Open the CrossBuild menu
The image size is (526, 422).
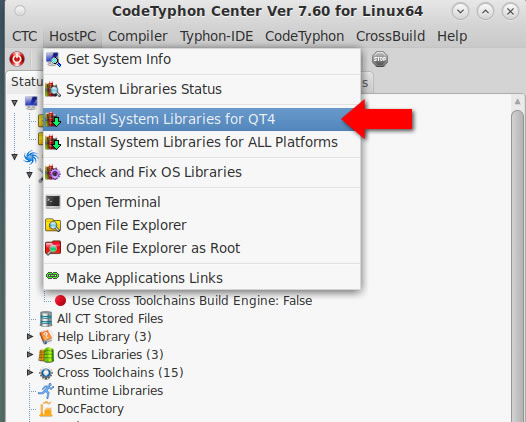click(x=390, y=36)
